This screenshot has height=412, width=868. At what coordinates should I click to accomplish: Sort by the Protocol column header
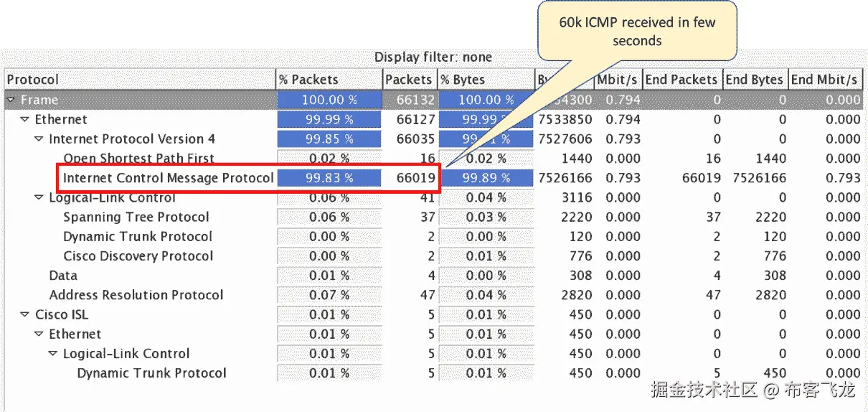141,80
